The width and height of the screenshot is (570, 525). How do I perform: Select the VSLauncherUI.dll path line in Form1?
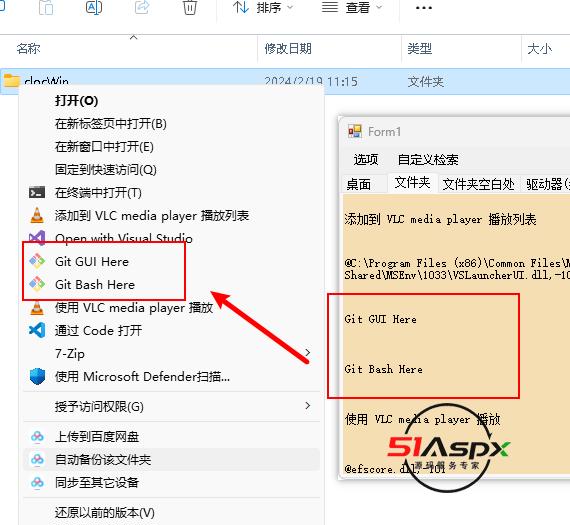(x=457, y=269)
